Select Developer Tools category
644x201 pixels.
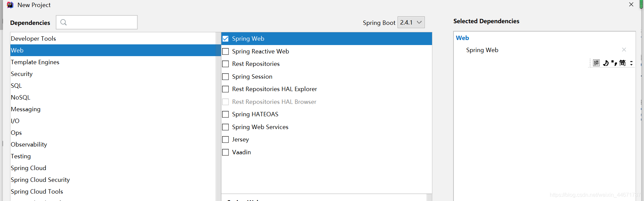[x=113, y=38]
